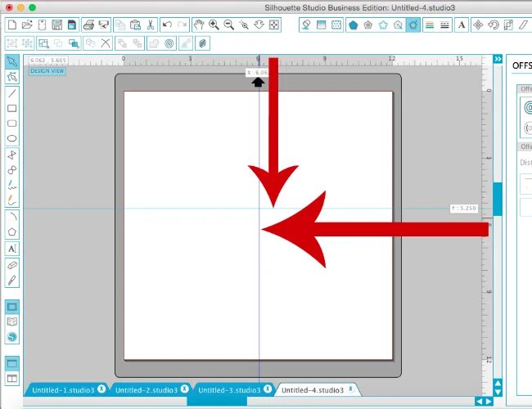Save to SD card icon
The width and height of the screenshot is (532, 409).
71,25
